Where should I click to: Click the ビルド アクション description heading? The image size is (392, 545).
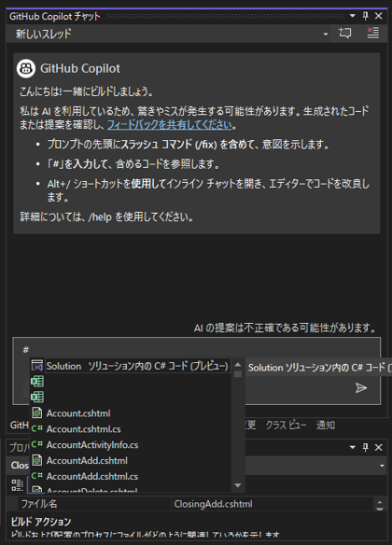pyautogui.click(x=41, y=522)
